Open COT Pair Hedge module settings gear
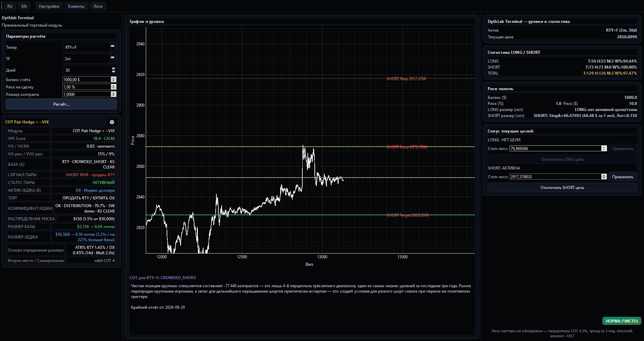This screenshot has width=644, height=341. coord(112,122)
